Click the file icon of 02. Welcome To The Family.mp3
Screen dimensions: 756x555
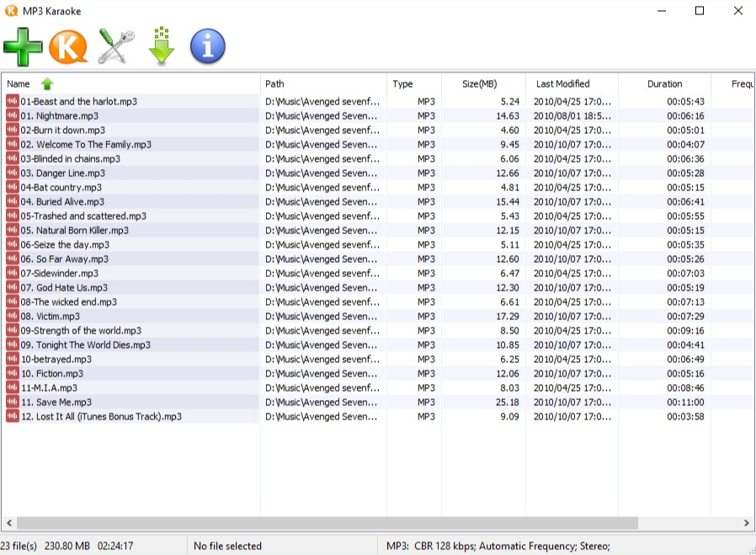pyautogui.click(x=12, y=144)
